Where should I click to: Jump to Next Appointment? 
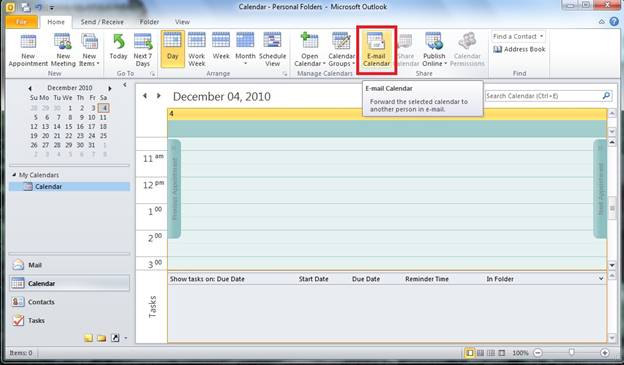600,189
